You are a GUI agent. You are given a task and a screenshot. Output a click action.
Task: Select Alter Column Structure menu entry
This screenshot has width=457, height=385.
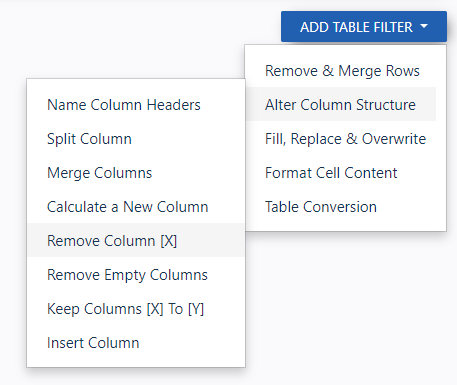coord(341,105)
